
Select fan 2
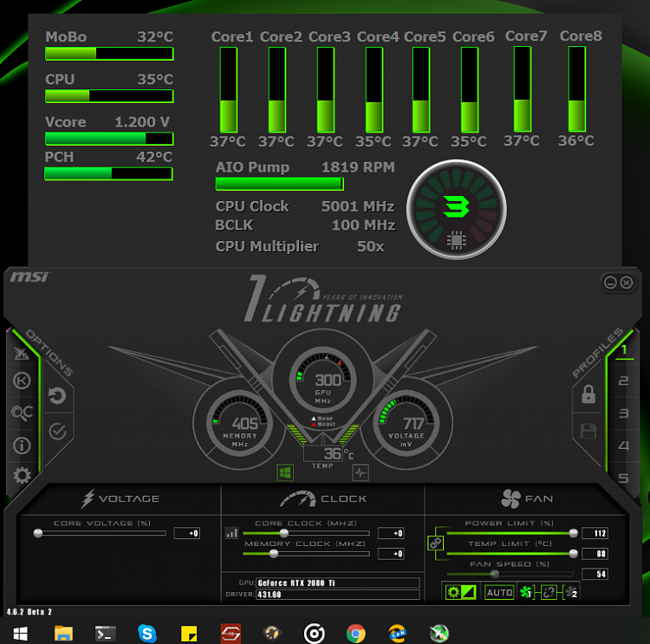point(572,592)
